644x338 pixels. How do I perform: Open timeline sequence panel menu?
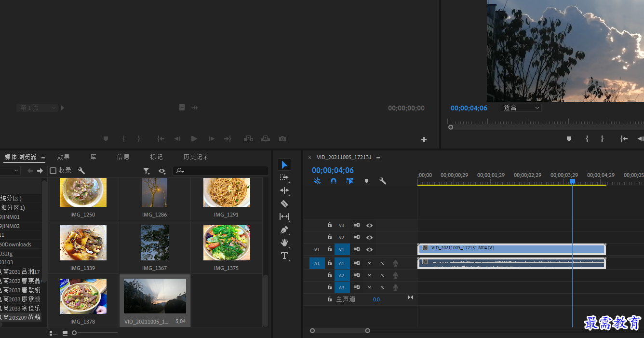378,157
